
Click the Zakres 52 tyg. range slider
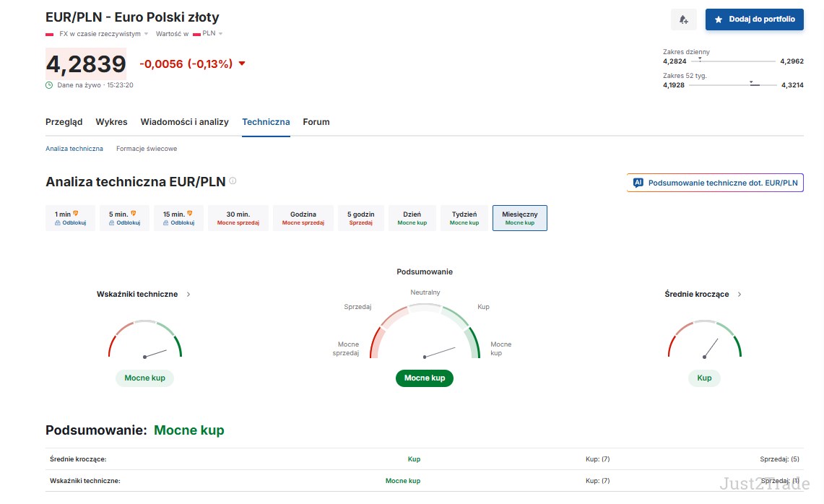point(732,84)
